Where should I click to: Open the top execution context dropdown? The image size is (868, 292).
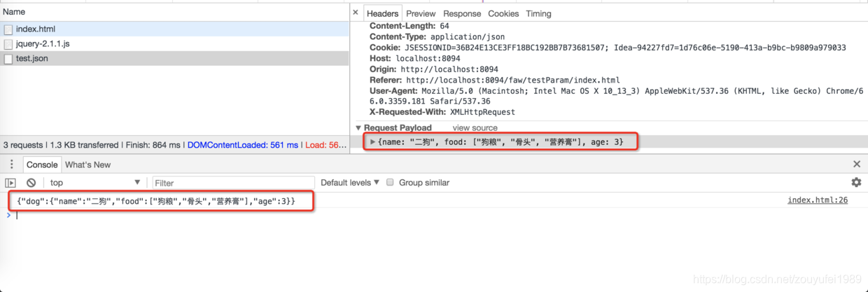pyautogui.click(x=95, y=183)
